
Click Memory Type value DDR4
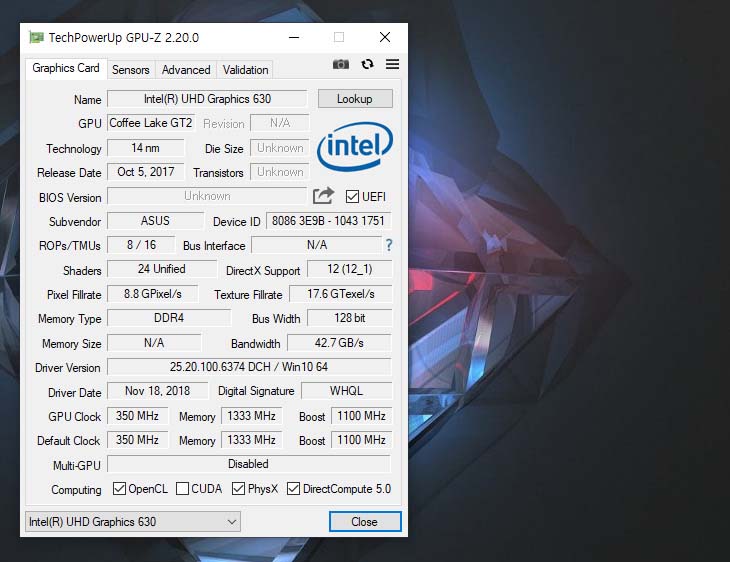pyautogui.click(x=169, y=318)
